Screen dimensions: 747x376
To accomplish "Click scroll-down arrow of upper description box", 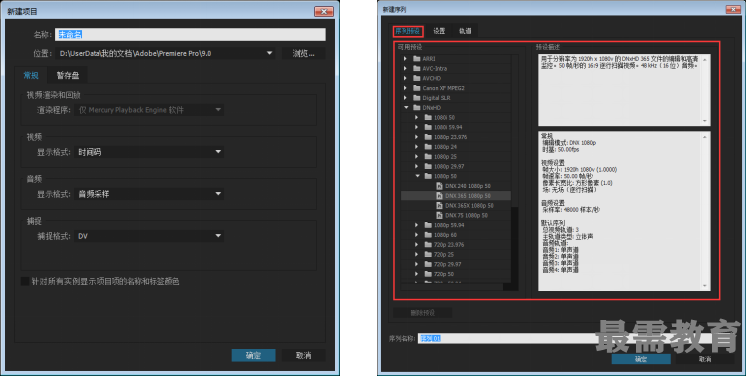I will point(706,122).
